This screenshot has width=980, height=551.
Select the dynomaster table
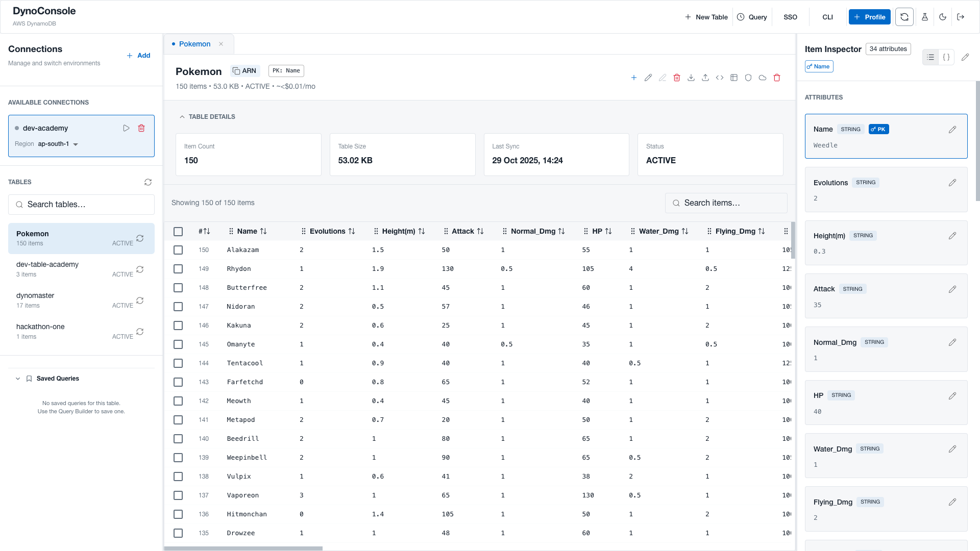tap(81, 300)
